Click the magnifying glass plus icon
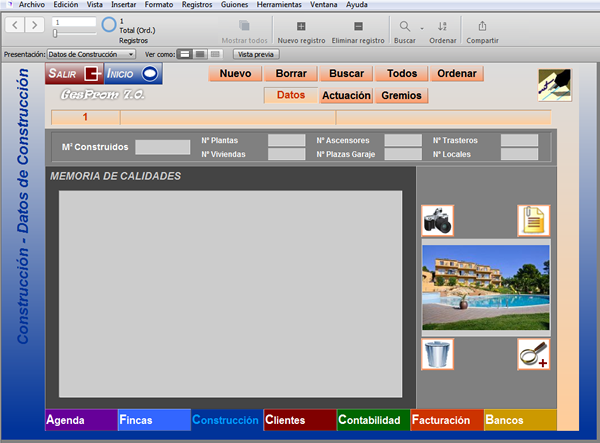 pyautogui.click(x=533, y=354)
